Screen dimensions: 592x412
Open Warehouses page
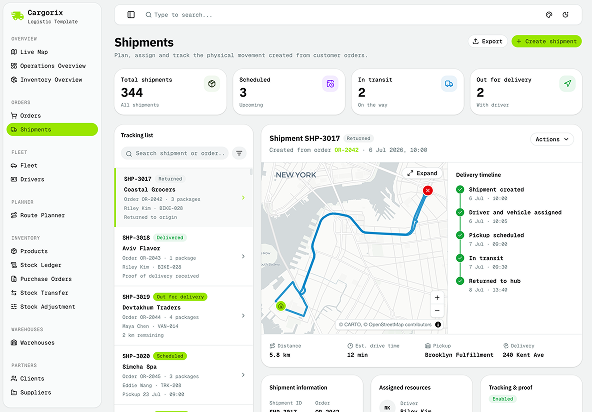click(52, 343)
